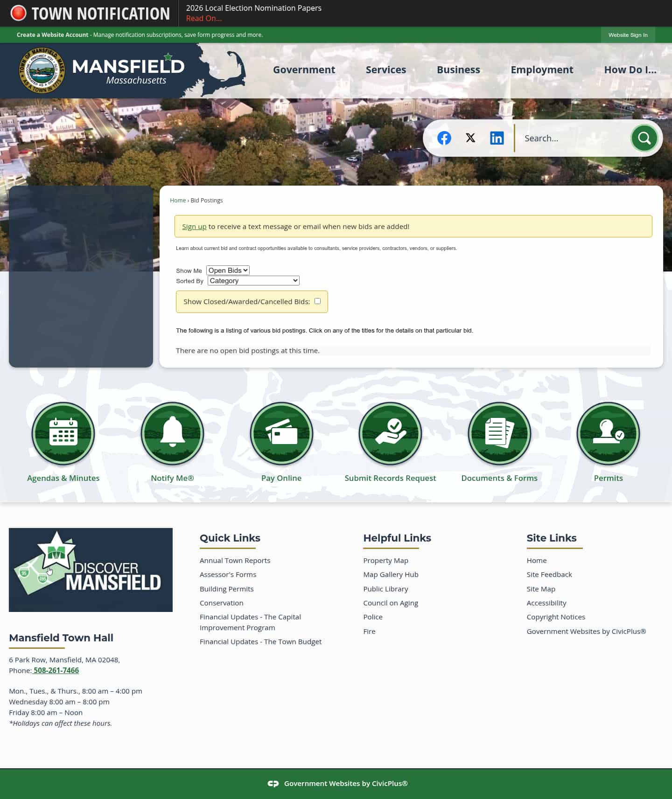Open the LinkedIn icon link

coord(497,138)
